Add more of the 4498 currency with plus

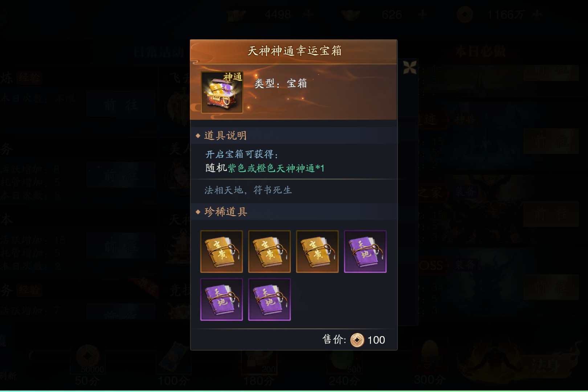coord(308,15)
